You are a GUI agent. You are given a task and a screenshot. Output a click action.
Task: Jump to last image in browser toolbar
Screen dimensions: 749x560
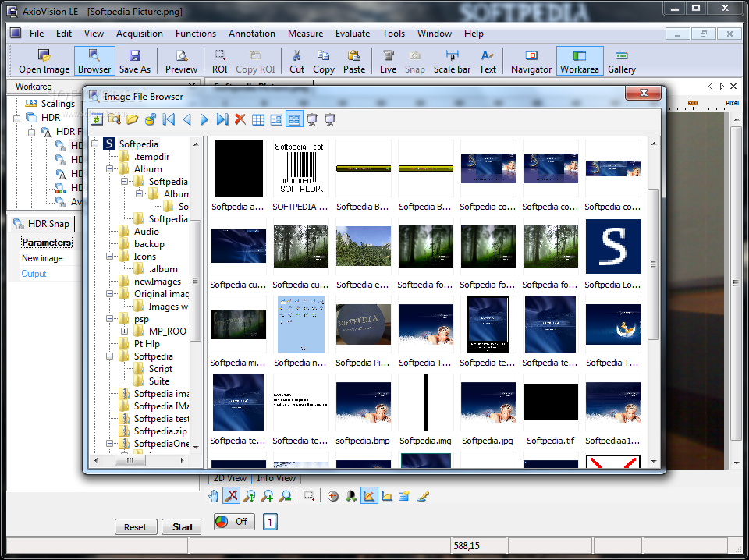222,119
